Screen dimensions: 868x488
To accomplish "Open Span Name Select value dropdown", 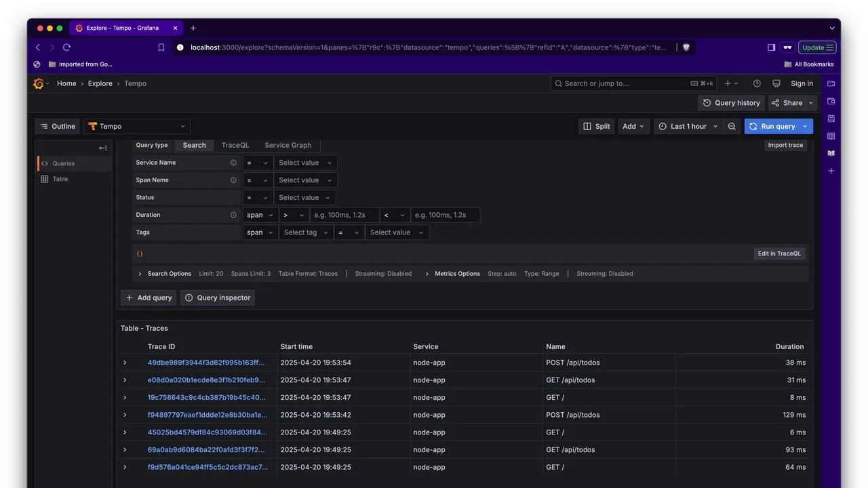I will click(306, 180).
